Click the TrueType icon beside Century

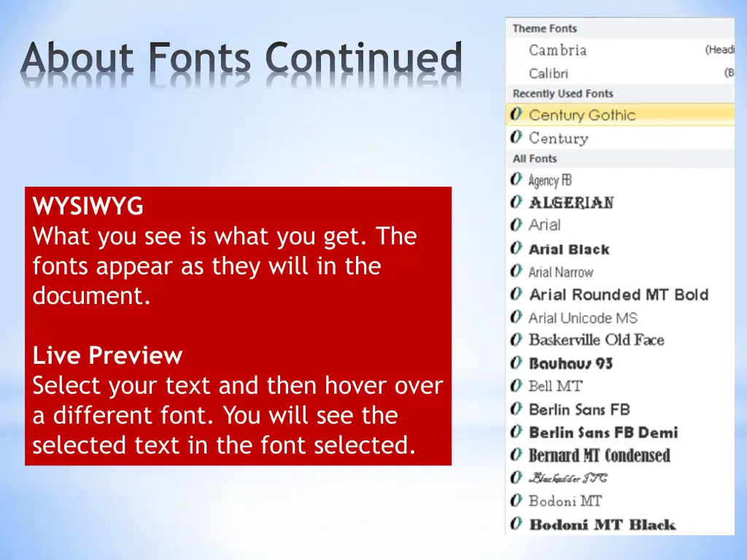516,137
